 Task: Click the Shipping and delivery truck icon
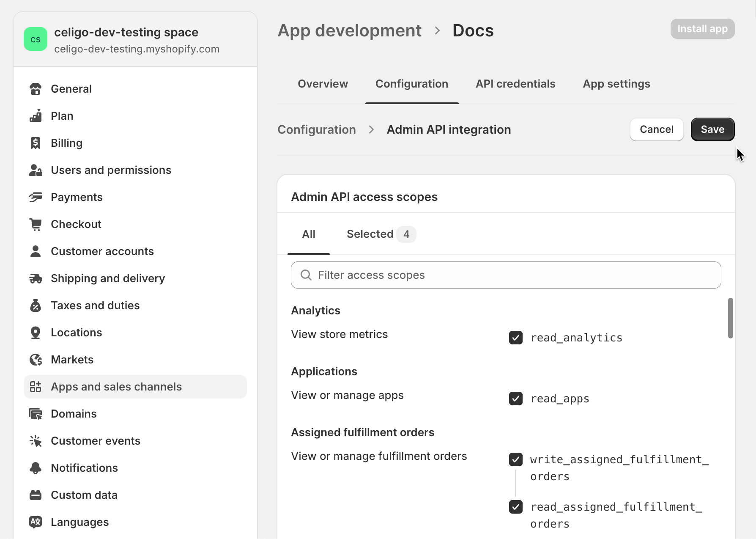pyautogui.click(x=36, y=278)
